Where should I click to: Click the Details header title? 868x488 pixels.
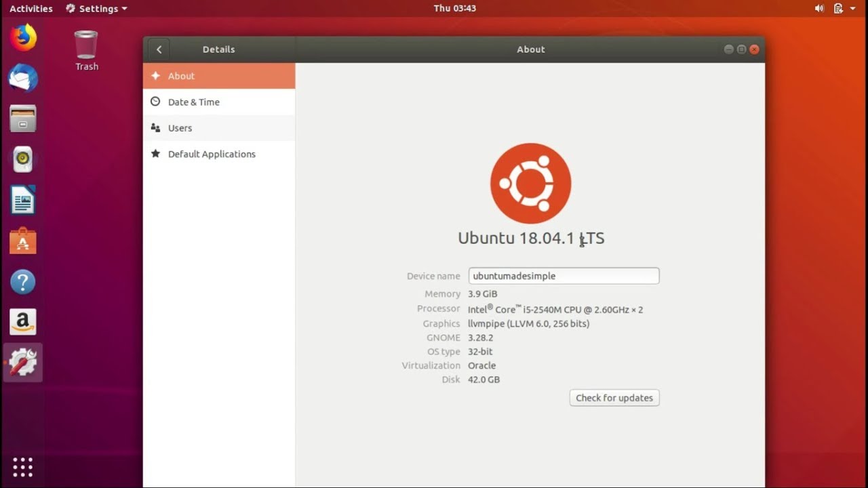coord(218,49)
